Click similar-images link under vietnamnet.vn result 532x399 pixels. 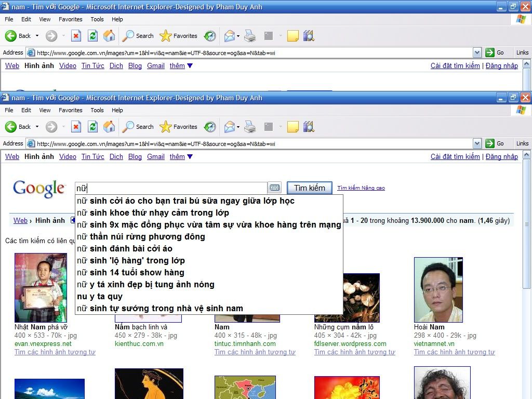pos(454,352)
